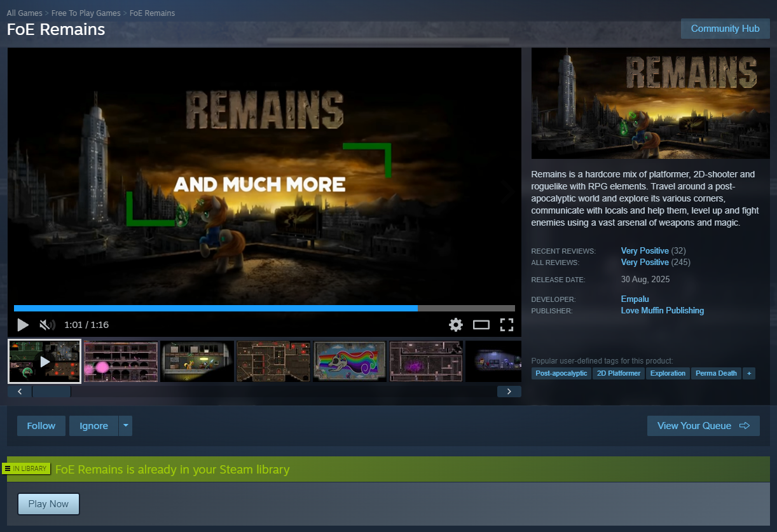Viewport: 777px width, 532px height.
Task: Open all reviews Very Positive link
Action: [x=645, y=263]
